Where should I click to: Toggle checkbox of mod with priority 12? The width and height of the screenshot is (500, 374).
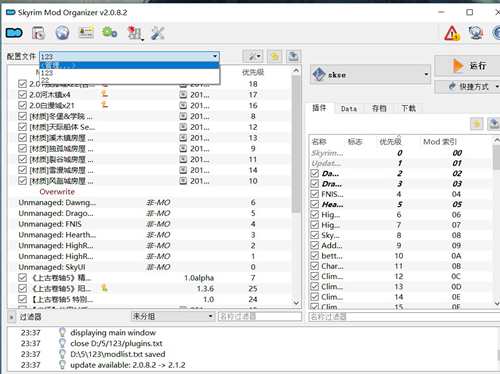pyautogui.click(x=22, y=127)
